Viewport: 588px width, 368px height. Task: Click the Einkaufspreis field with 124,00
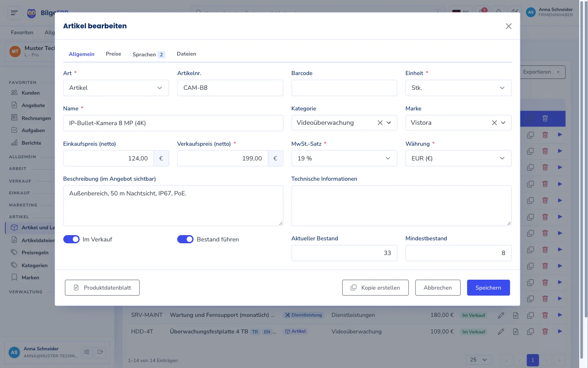pyautogui.click(x=108, y=158)
